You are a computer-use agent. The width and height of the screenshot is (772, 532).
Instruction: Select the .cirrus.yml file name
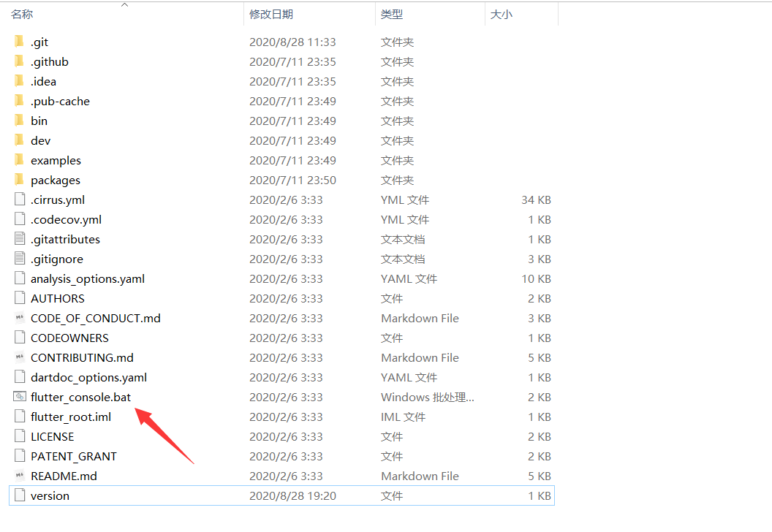58,199
